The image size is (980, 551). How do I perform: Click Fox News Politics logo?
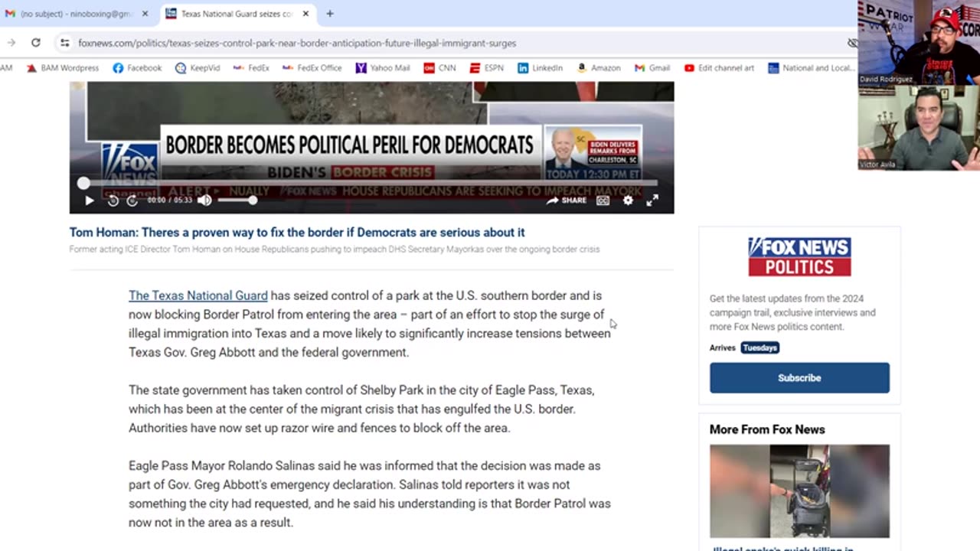799,256
